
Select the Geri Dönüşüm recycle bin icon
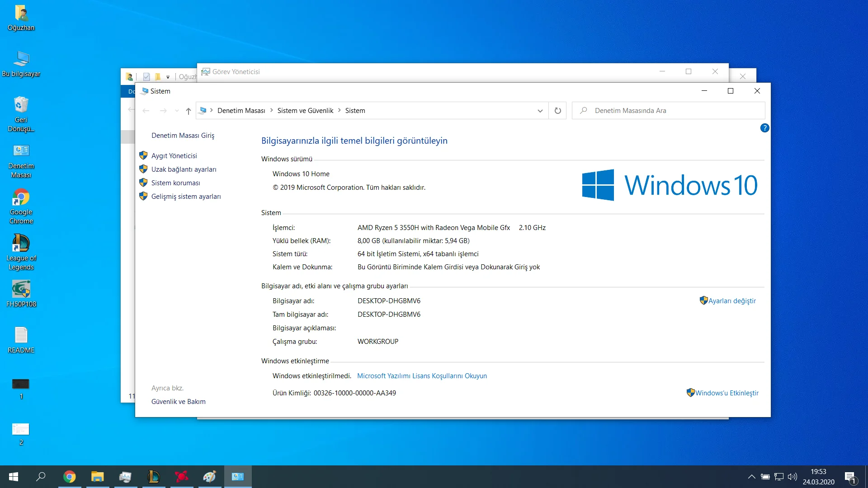[x=21, y=113]
